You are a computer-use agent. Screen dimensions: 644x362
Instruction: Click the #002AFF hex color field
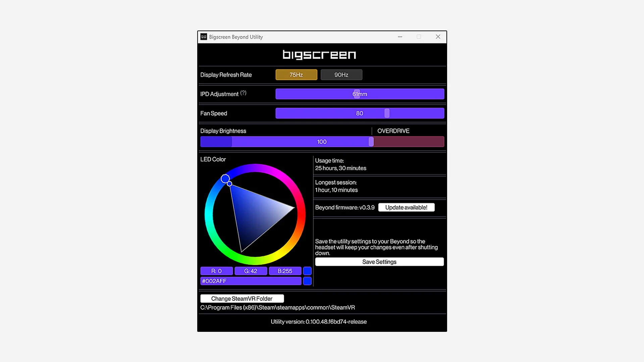(x=251, y=281)
